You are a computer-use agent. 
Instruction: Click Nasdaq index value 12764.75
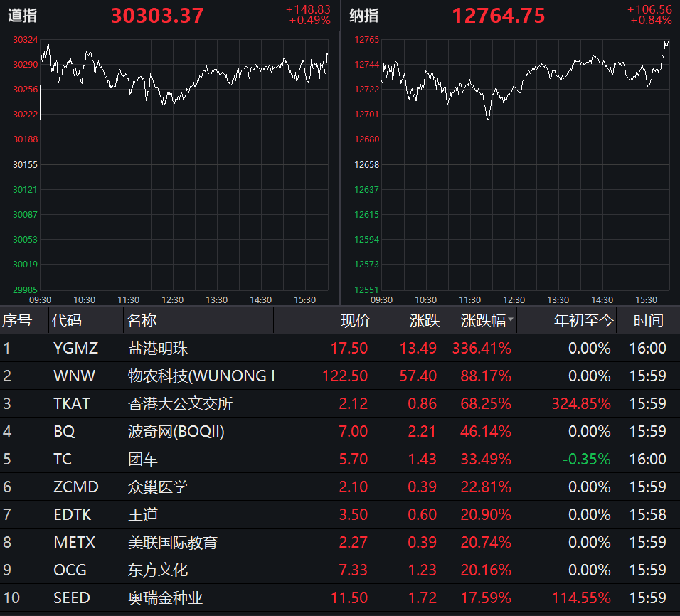tap(499, 16)
